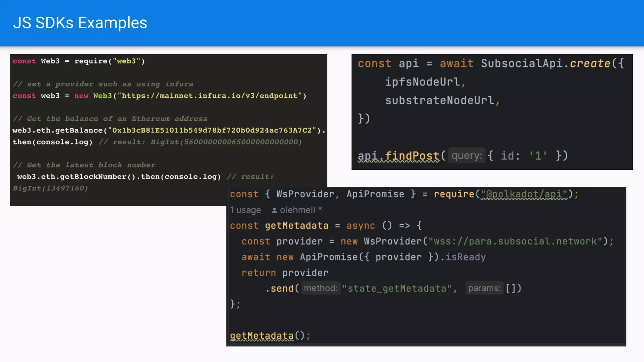Click the 'BigInt(13497160)' result text

50,188
